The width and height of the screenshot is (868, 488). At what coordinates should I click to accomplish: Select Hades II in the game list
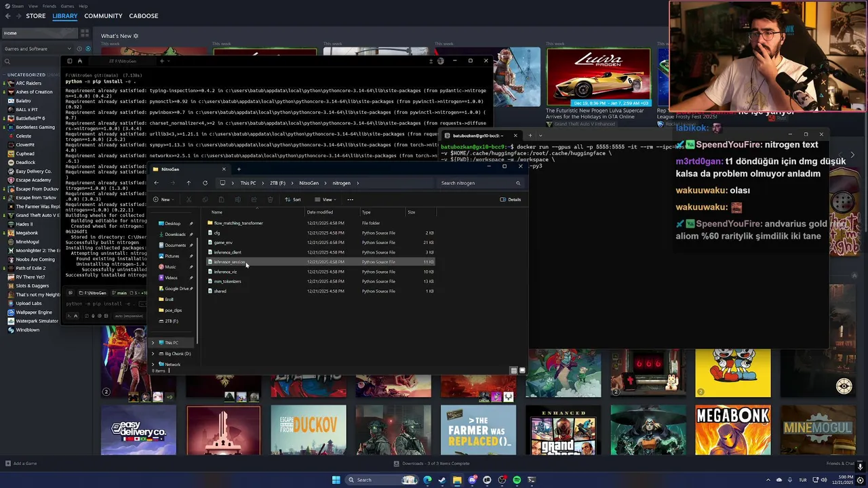click(x=24, y=224)
